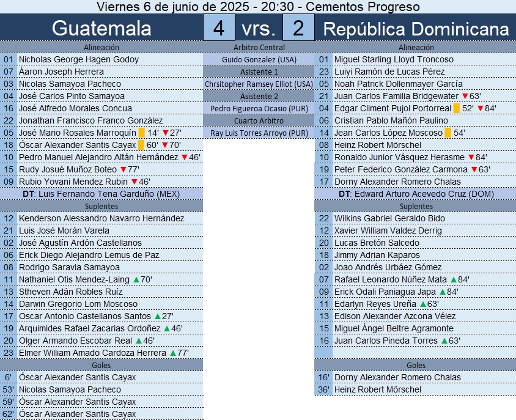Click the green arrow by Elmer William Amado Cardoza Herrera
The height and width of the screenshot is (420, 516).
172,353
